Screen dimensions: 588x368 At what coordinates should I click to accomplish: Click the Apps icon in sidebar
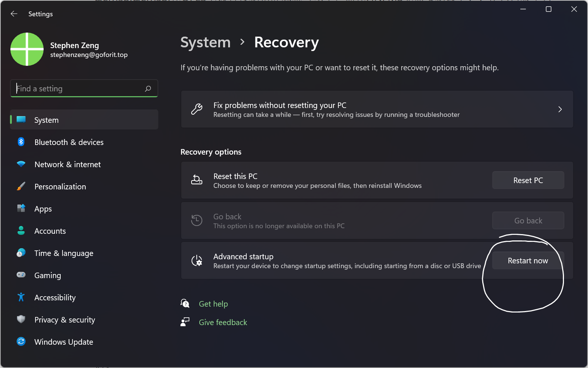(x=21, y=208)
